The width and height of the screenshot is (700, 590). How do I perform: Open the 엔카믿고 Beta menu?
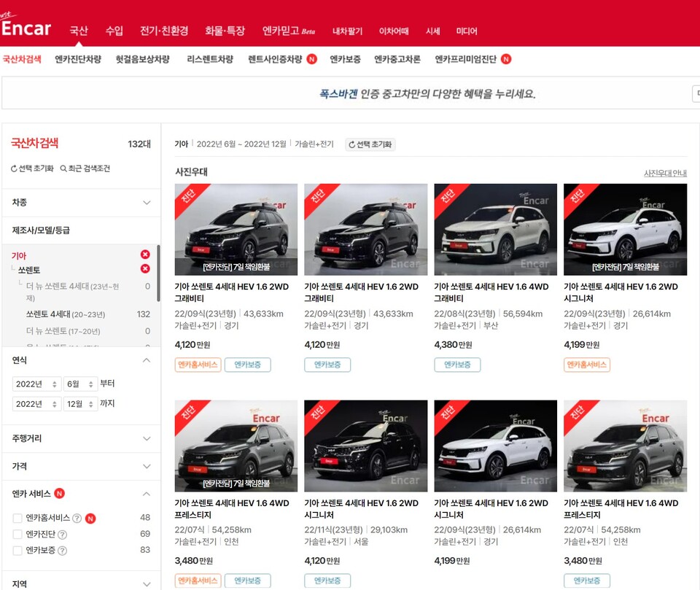point(289,31)
